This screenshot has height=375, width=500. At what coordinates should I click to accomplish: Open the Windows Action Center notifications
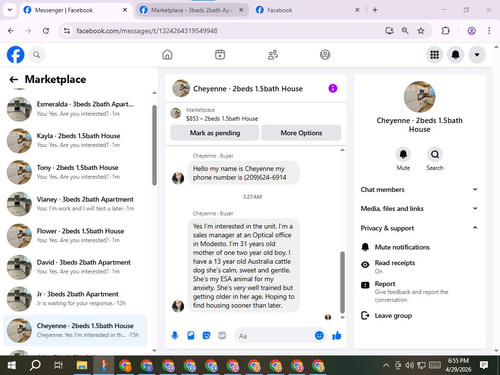pos(484,365)
